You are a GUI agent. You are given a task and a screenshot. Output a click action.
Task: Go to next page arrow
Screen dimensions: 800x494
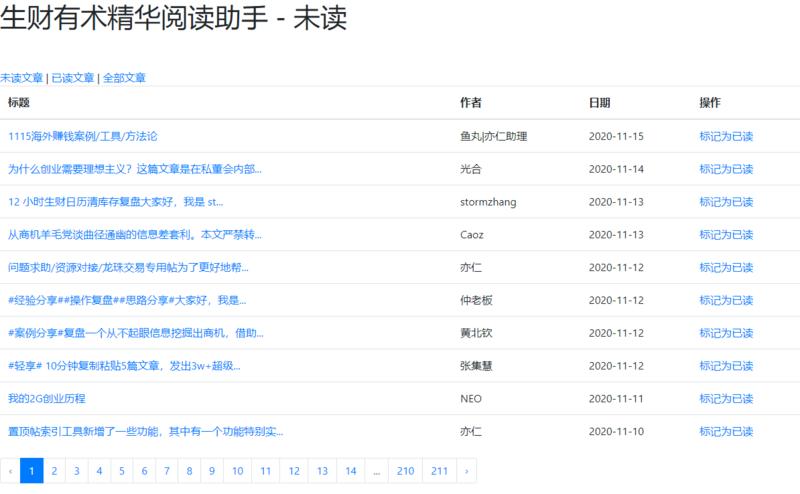click(466, 471)
